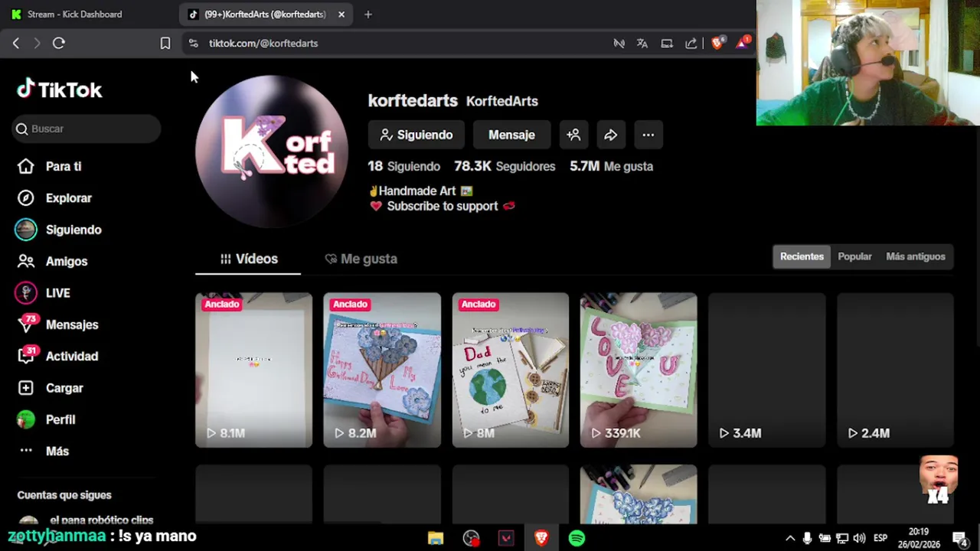Open Dad card video with 8M views
Viewport: 980px width, 551px height.
[x=511, y=370]
